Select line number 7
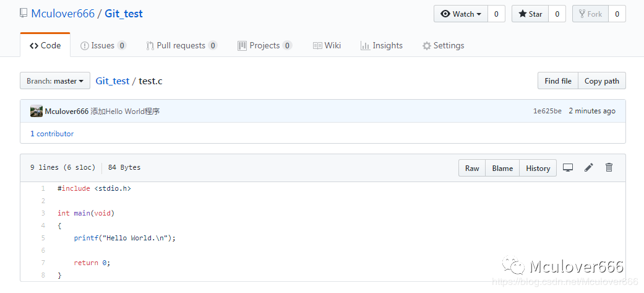The height and width of the screenshot is (293, 644). click(x=43, y=263)
